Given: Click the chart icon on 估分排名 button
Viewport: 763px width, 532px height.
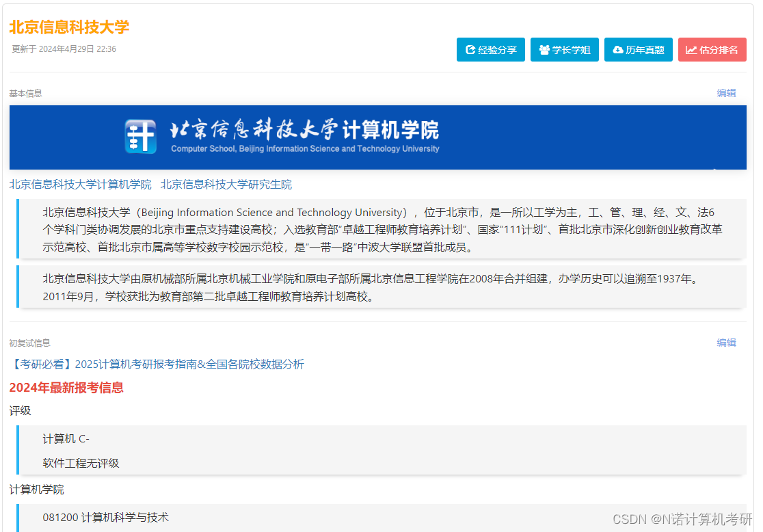Looking at the screenshot, I should point(691,49).
